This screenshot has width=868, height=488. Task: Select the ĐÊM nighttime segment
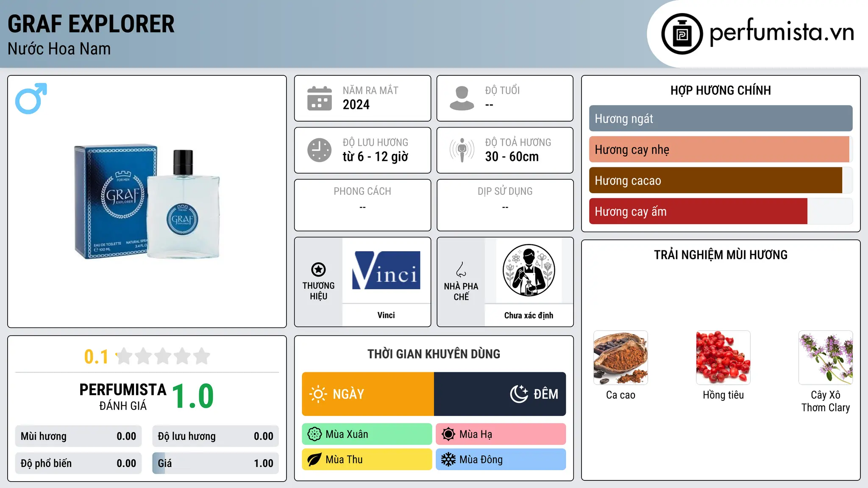pos(500,394)
